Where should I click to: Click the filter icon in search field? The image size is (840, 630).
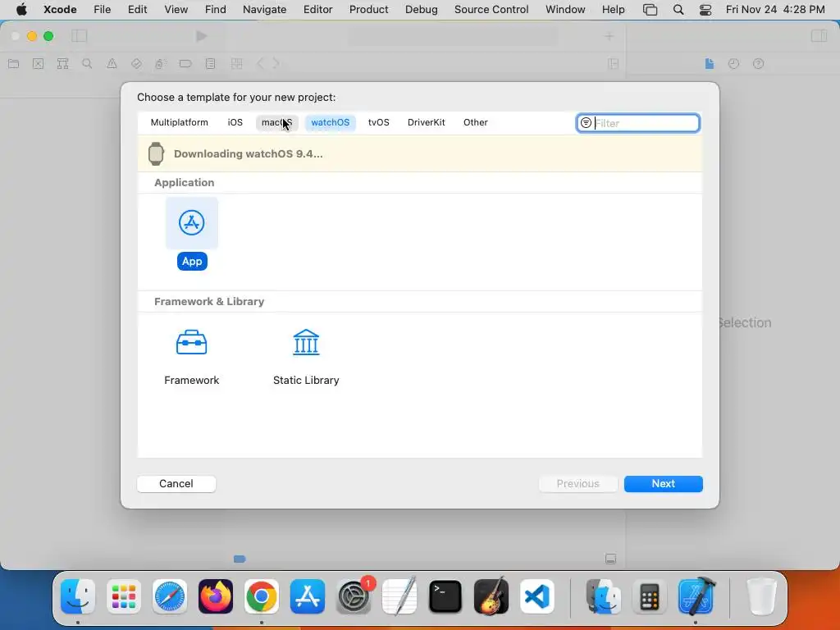click(x=586, y=123)
